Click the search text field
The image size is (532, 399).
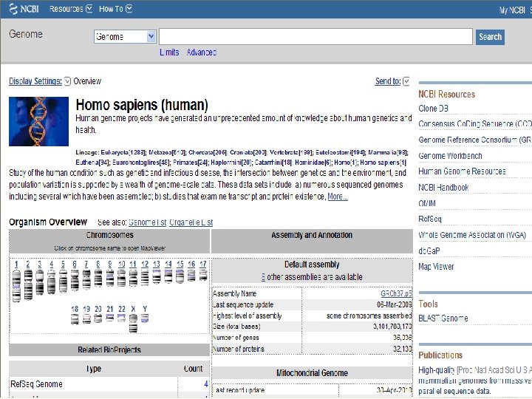[x=316, y=37]
